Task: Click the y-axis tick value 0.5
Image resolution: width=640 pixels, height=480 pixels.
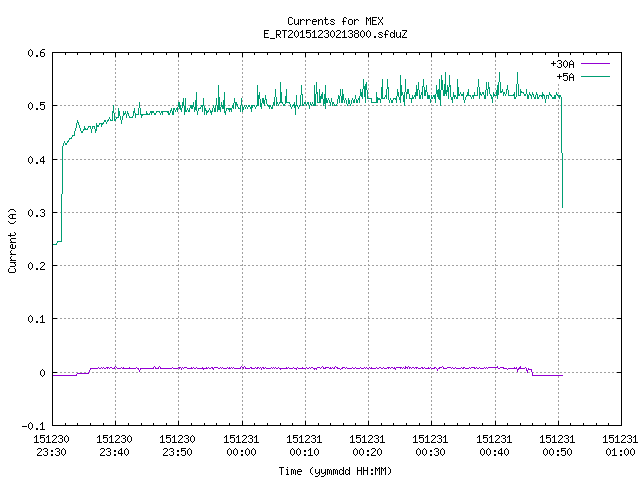Action: coord(36,106)
